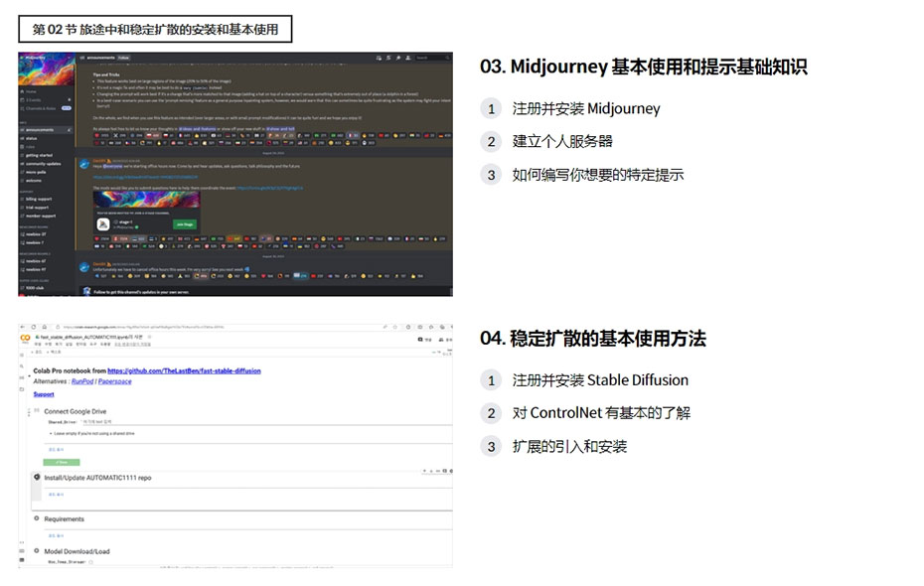Open the Colab comments button at top right
Image resolution: width=924 pixels, height=586 pixels.
click(425, 340)
